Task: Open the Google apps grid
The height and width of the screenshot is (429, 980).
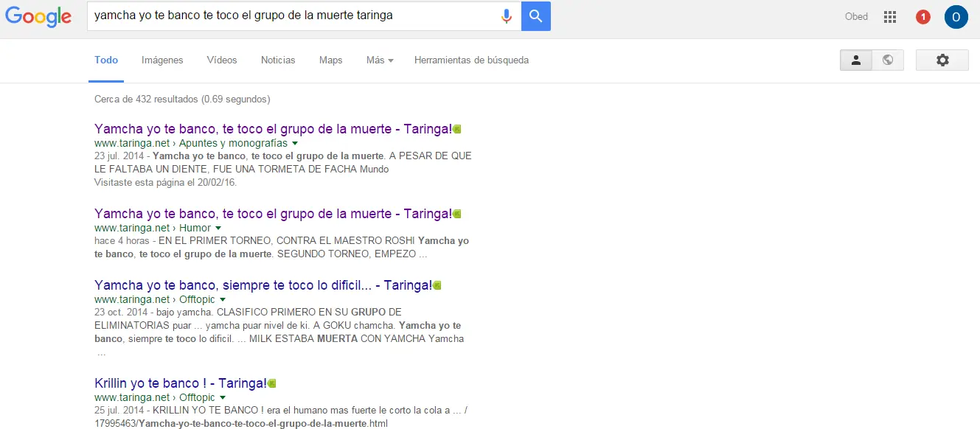Action: coord(890,17)
